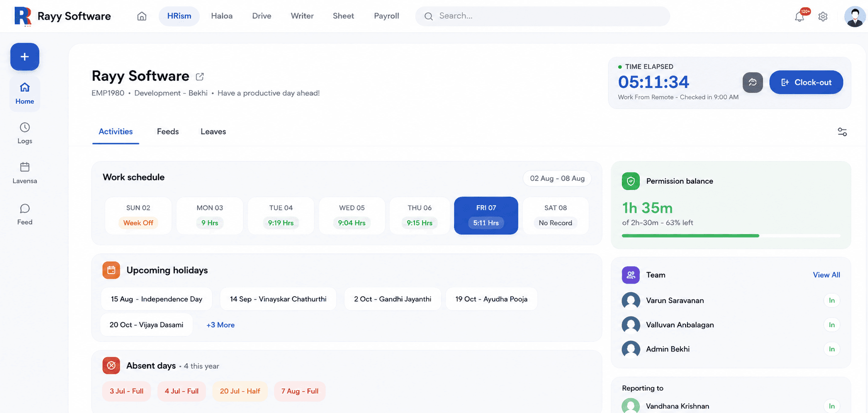The width and height of the screenshot is (868, 413).
Task: Click 2 Oct Gandhi Jayanthi chip
Action: [392, 299]
